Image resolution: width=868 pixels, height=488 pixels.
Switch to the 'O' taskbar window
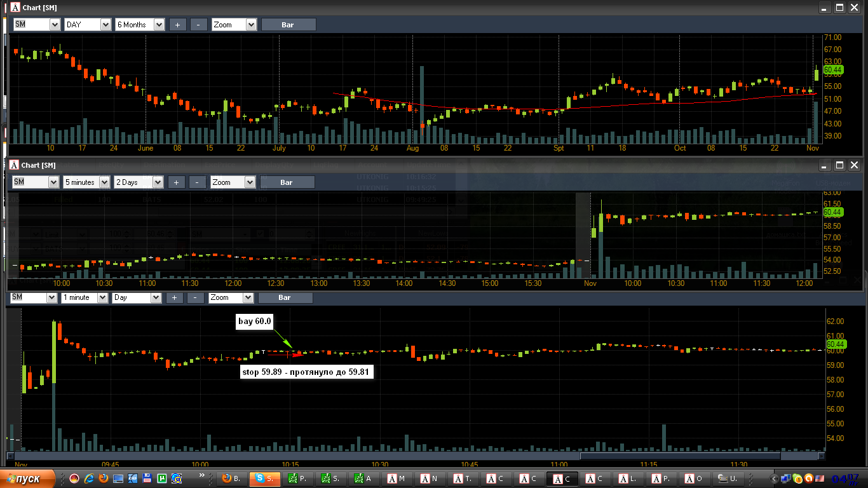click(x=693, y=478)
